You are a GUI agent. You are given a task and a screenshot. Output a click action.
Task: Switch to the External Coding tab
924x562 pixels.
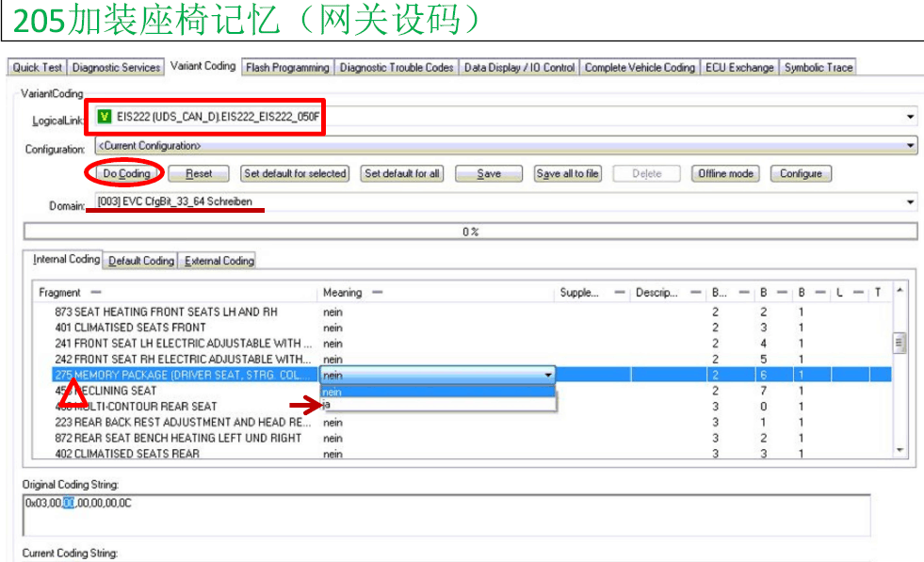tap(219, 261)
